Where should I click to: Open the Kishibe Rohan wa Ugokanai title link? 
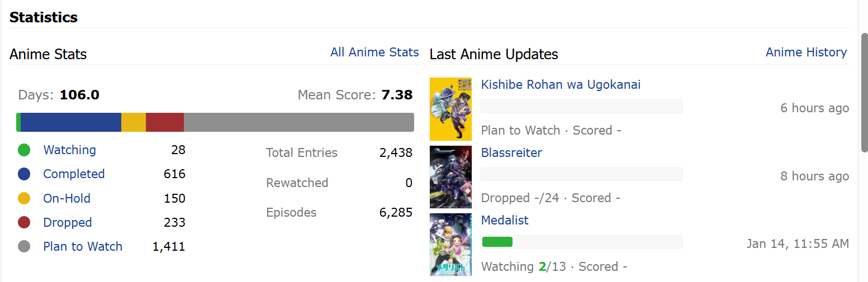[561, 85]
